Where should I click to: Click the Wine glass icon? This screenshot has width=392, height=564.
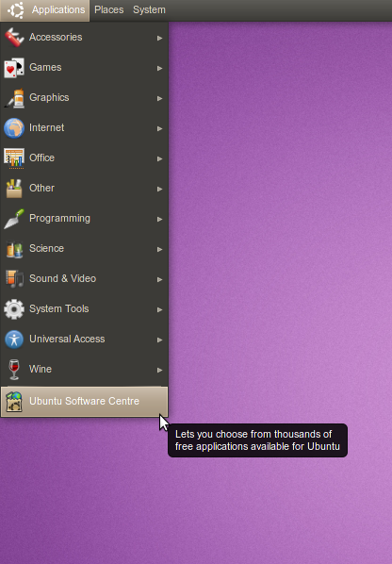pyautogui.click(x=14, y=370)
